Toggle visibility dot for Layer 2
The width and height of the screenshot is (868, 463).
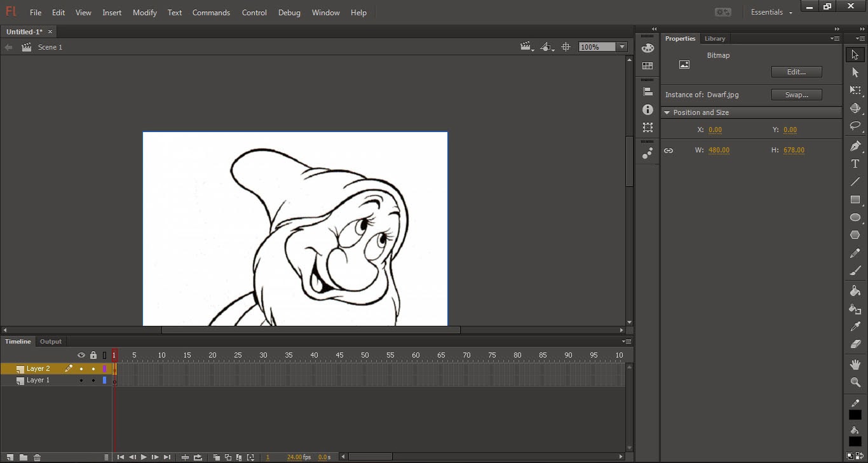coord(81,369)
